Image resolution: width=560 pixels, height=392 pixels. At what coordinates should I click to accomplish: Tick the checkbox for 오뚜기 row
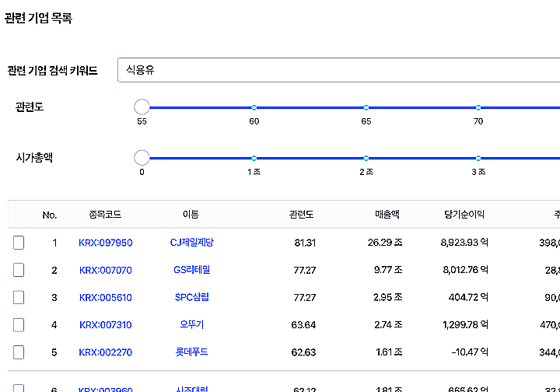point(19,325)
